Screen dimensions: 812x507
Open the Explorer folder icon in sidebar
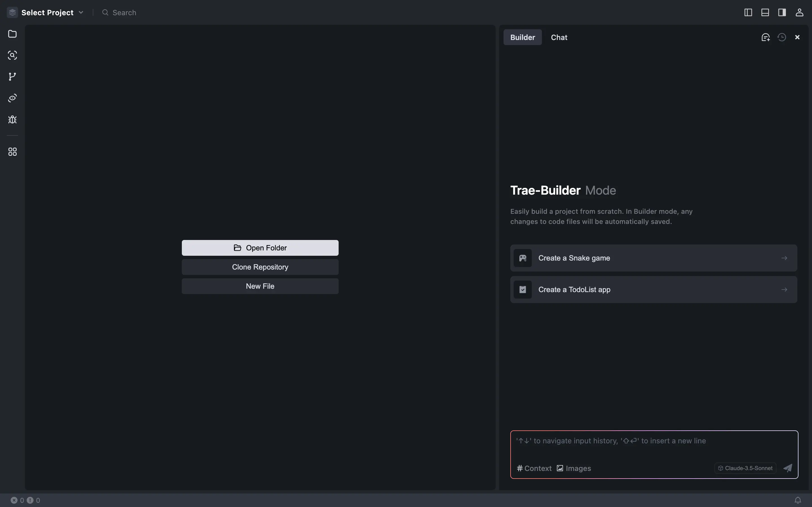[x=12, y=34]
